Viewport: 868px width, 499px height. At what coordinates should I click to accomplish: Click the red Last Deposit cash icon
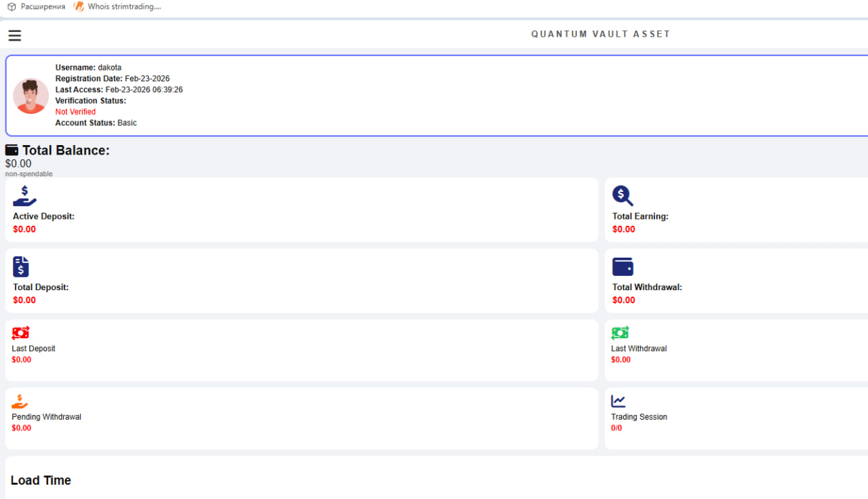click(21, 333)
